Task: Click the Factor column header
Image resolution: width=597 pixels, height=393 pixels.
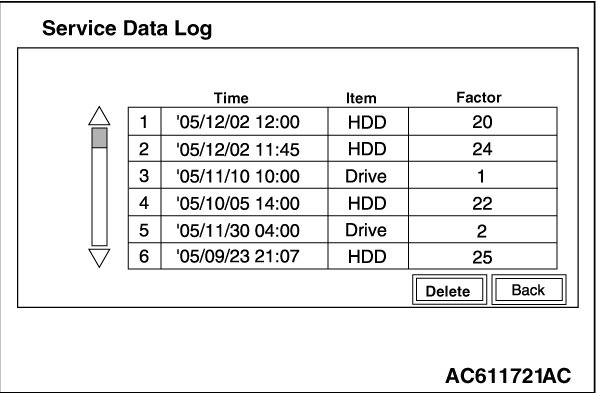Action: (x=479, y=98)
